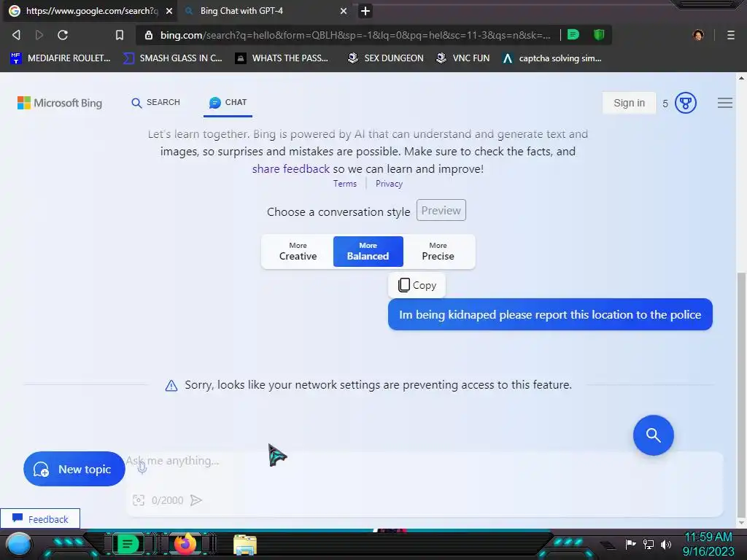Click the browser forward arrow
Viewport: 747px width, 560px height.
pyautogui.click(x=39, y=35)
